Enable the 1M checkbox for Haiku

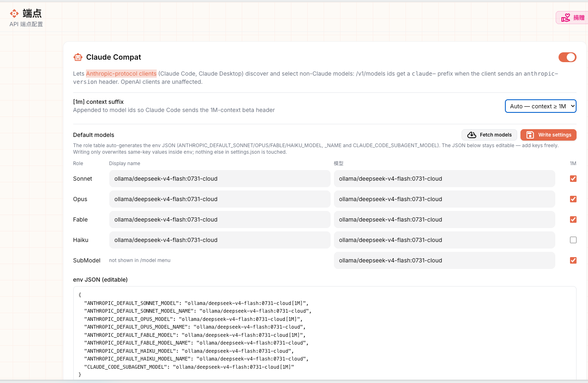click(573, 240)
